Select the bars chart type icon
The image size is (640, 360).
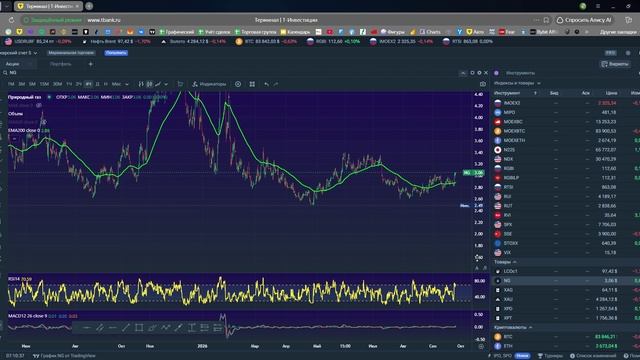click(141, 84)
